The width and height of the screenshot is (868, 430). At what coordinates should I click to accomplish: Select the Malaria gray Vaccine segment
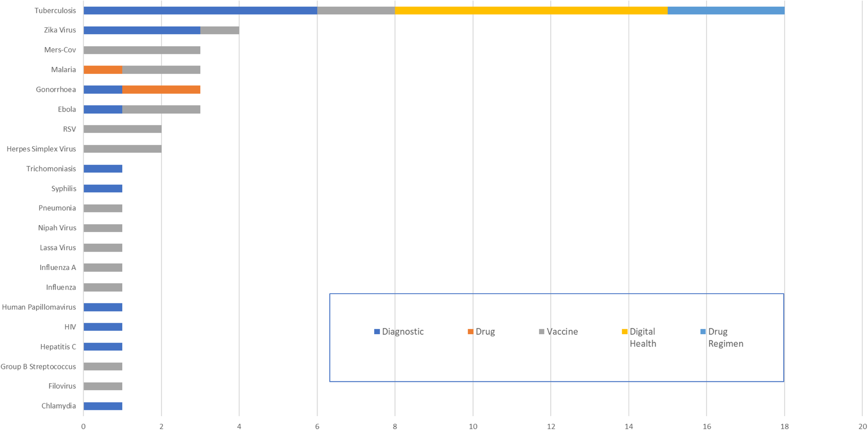[x=161, y=70]
